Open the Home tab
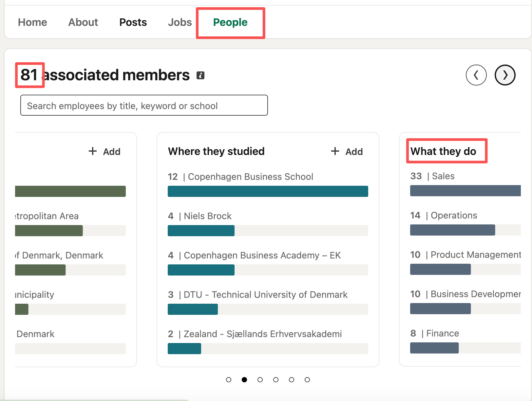The height and width of the screenshot is (401, 532). [32, 22]
